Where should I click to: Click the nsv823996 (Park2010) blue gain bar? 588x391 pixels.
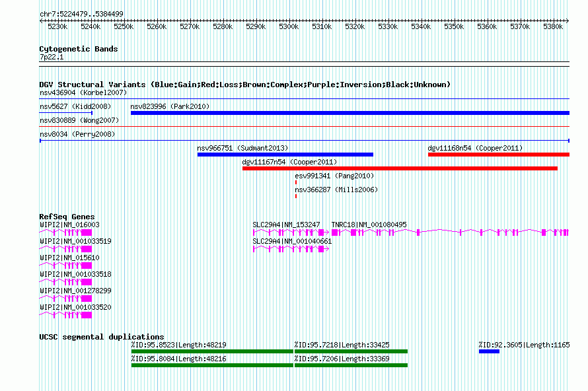coord(350,113)
